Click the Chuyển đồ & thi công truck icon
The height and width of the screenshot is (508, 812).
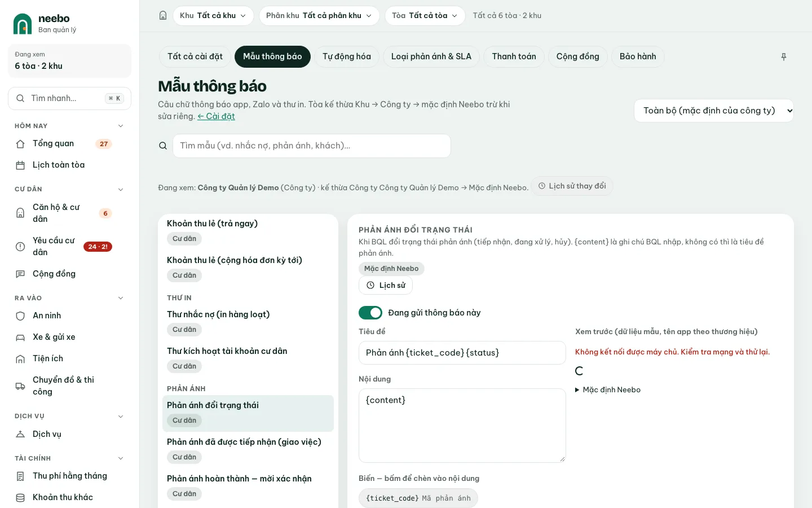20,386
